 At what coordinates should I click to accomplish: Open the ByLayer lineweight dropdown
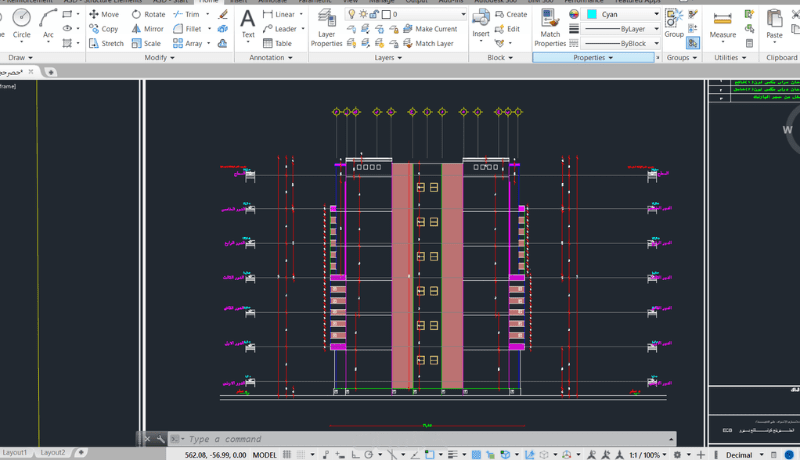(x=656, y=29)
